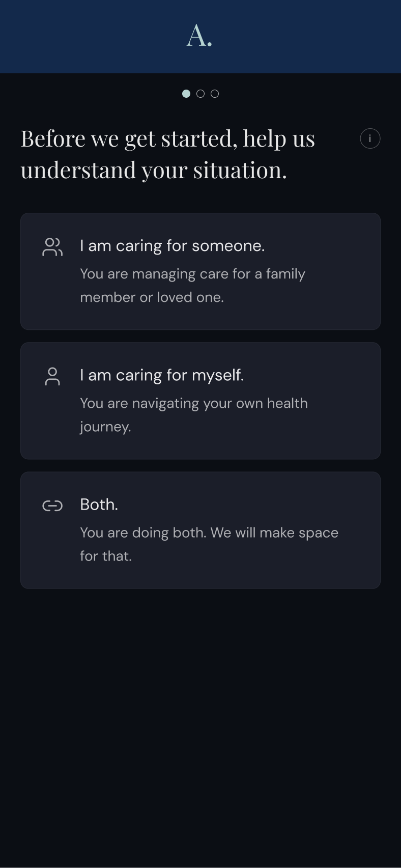This screenshot has width=401, height=868.
Task: Click the chain link icon for Both
Action: click(52, 506)
